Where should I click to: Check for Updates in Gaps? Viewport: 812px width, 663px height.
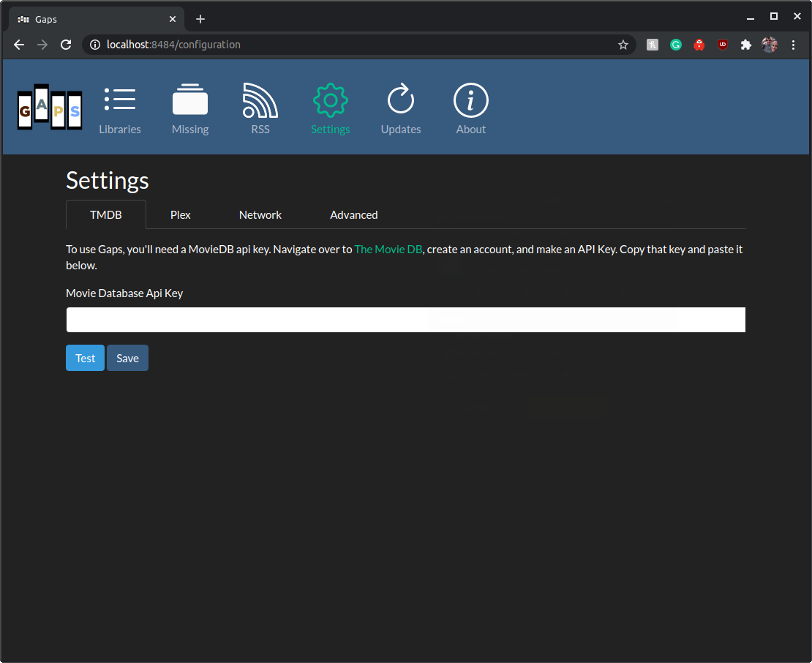click(400, 108)
